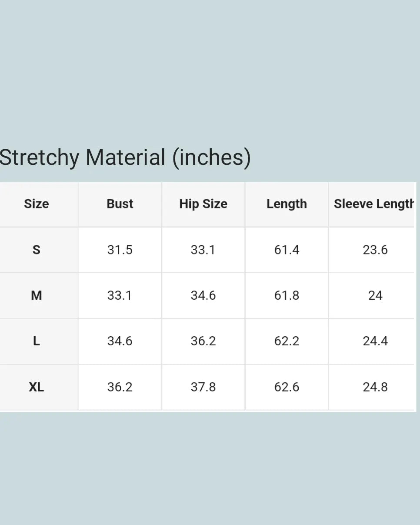Click length value 62.2 for size L
This screenshot has height=525, width=420.
[x=287, y=341]
